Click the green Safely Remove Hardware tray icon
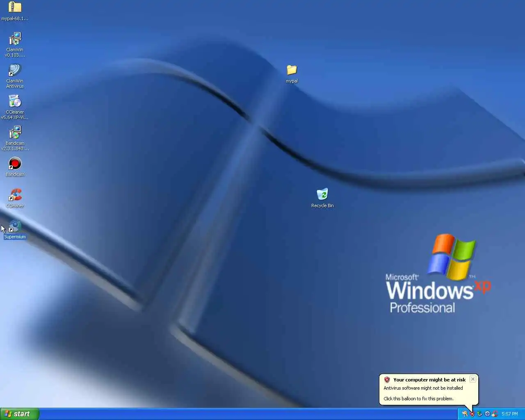Viewport: 525px width, 420px height. tap(479, 414)
